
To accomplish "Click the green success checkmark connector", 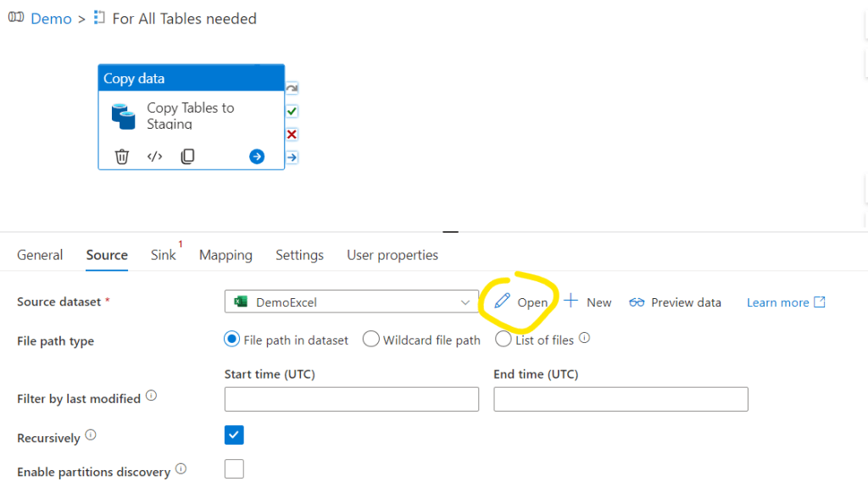I will 292,111.
